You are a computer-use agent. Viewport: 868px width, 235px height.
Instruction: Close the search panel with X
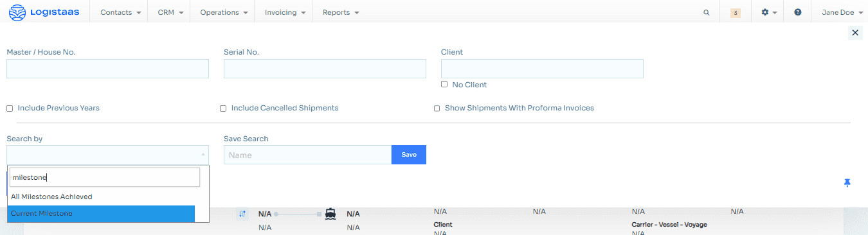(x=855, y=32)
